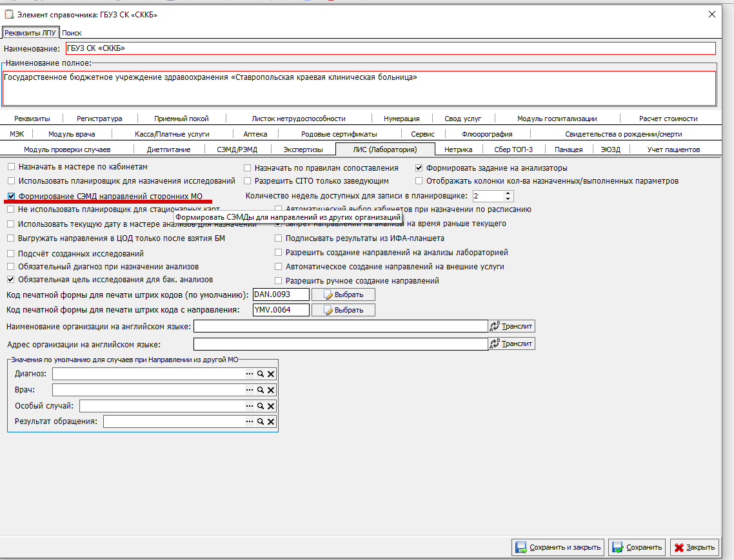Toggle Обязательная цель исследования для бак. анализов

click(11, 279)
